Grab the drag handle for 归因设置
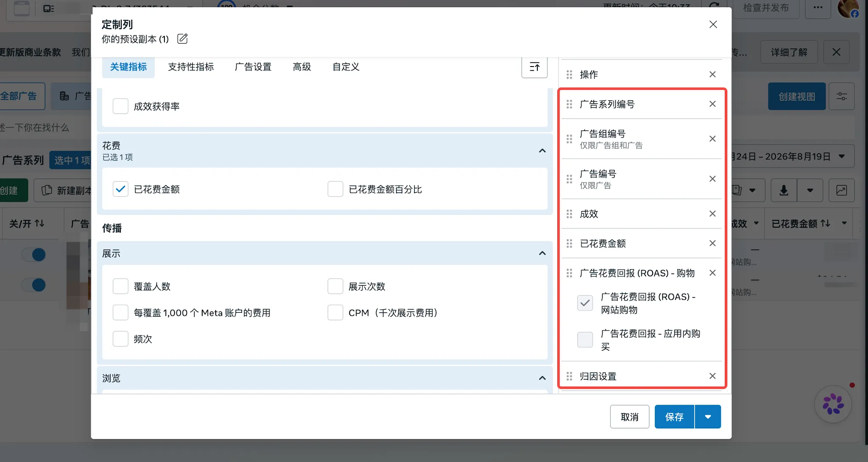The width and height of the screenshot is (868, 462). 569,376
